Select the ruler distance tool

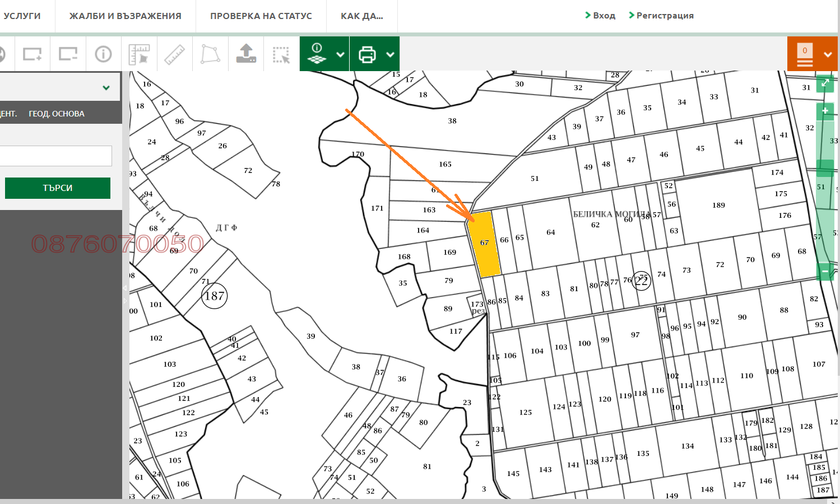(x=174, y=54)
